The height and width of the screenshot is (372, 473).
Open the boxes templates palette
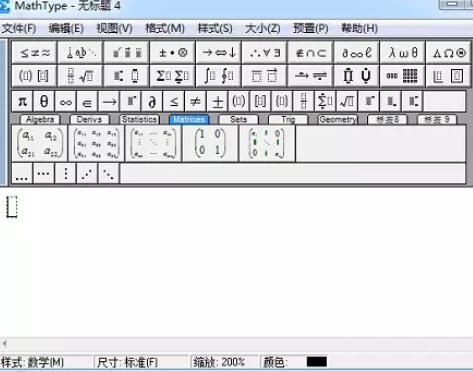448,76
